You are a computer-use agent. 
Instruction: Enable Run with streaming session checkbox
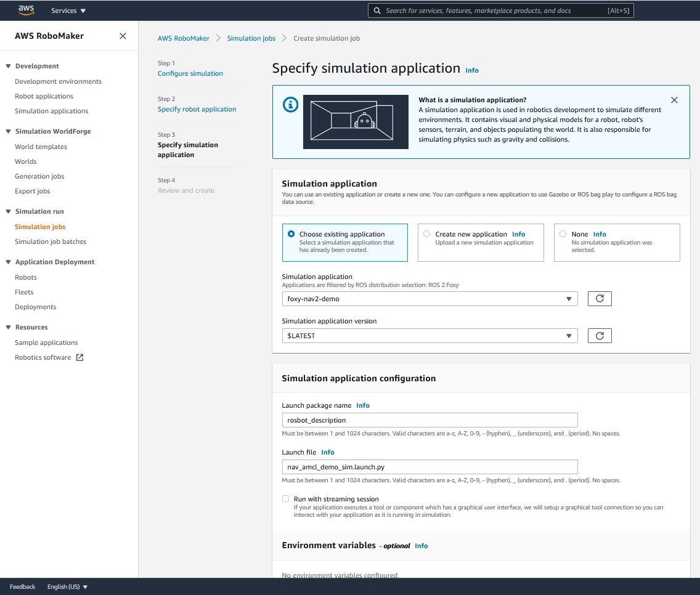(286, 499)
